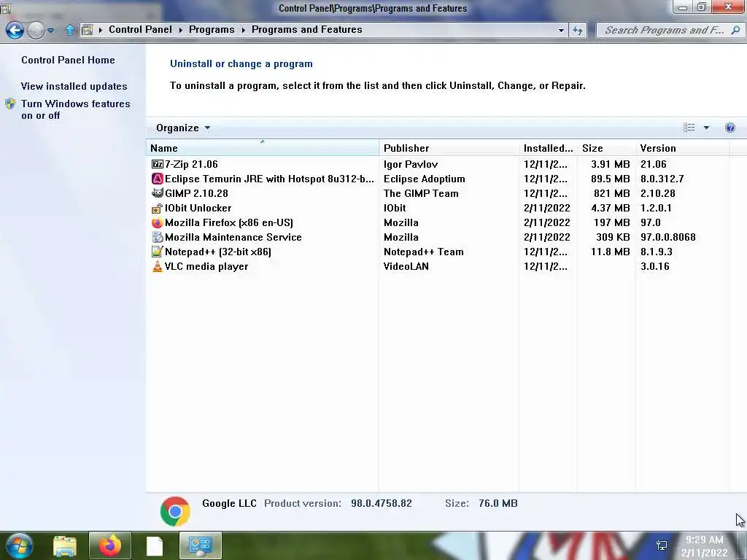Click the blue Help icon
The image size is (747, 560).
pos(729,128)
